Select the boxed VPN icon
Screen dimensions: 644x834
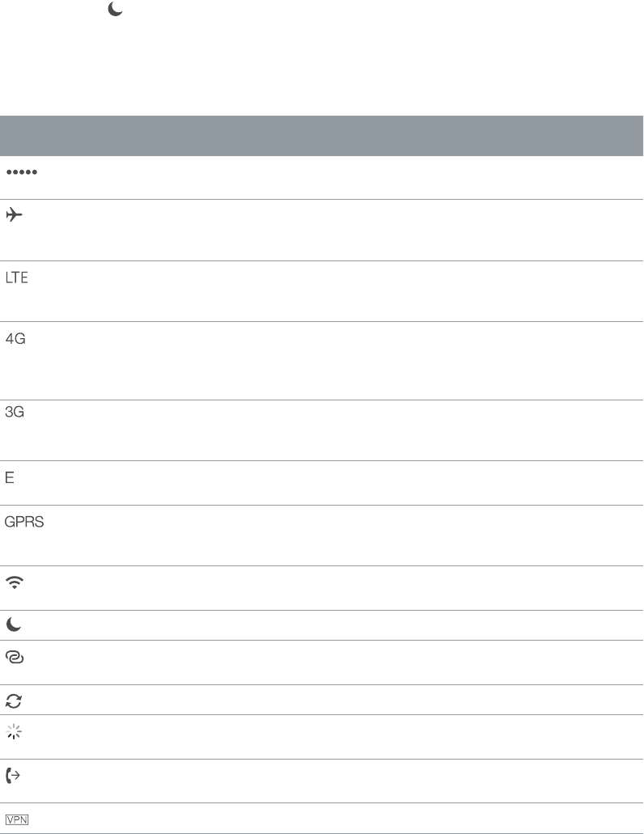click(x=17, y=819)
